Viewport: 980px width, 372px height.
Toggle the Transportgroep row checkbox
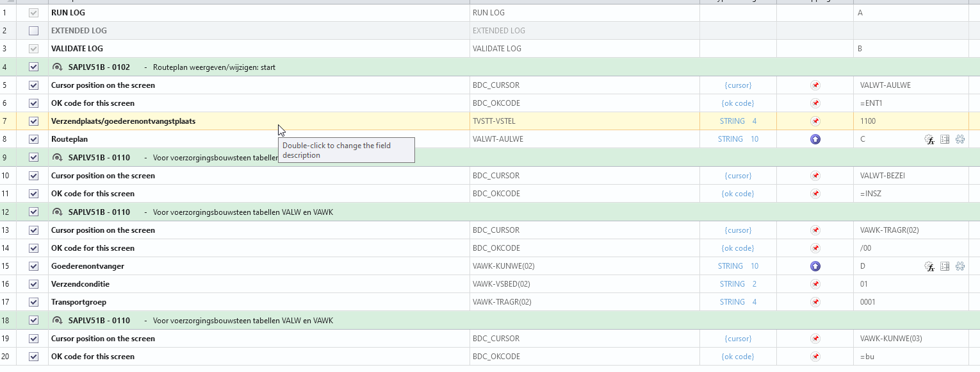tap(34, 302)
